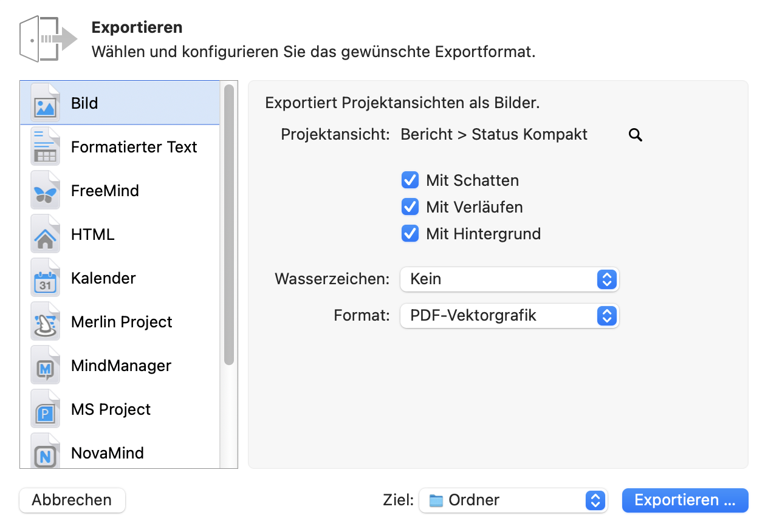
Task: Select the Bild export format icon
Action: point(46,103)
